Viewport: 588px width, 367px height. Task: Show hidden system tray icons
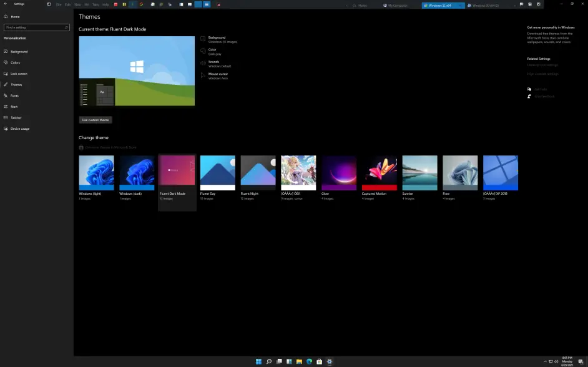click(x=545, y=362)
